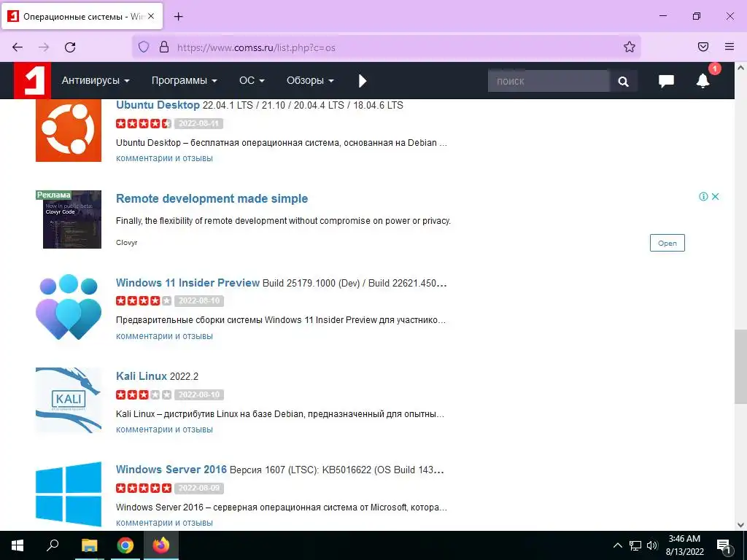
Task: Click the Comss red logo icon
Action: click(32, 80)
